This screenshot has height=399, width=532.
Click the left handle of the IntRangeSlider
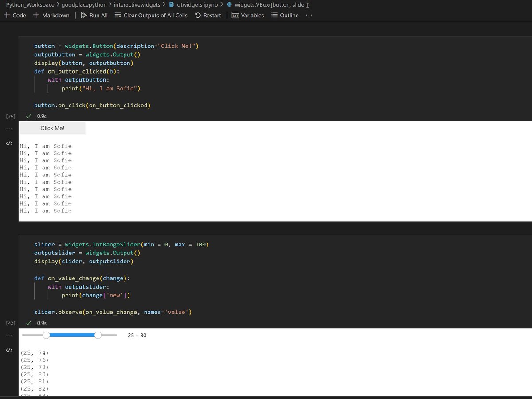[x=46, y=336]
